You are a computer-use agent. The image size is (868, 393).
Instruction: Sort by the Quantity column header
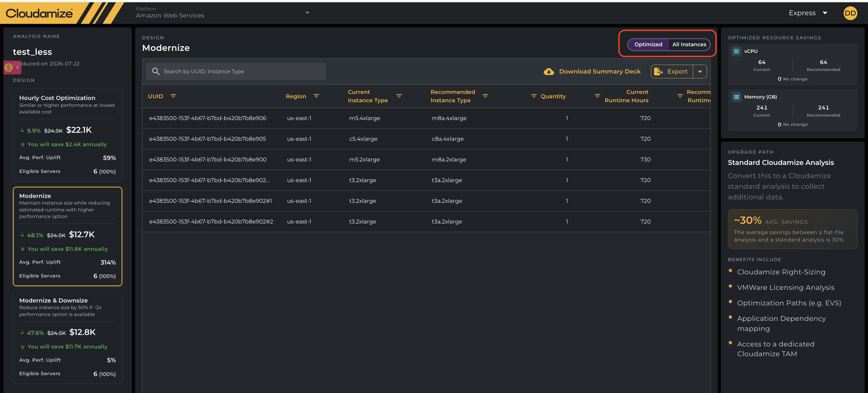pos(553,96)
